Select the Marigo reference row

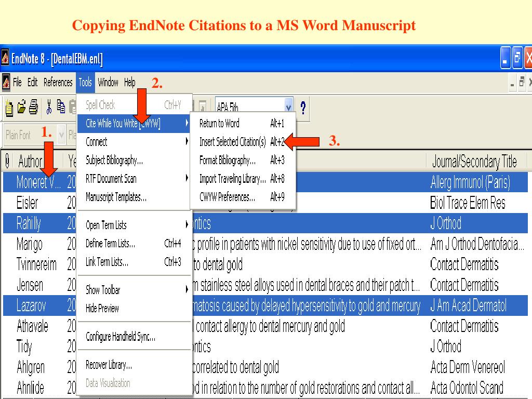(265, 244)
